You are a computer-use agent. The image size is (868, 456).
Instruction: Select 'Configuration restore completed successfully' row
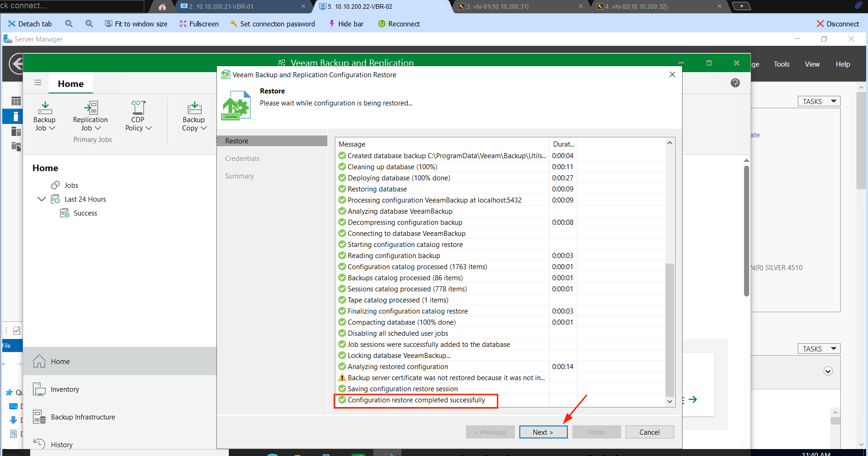click(501, 400)
